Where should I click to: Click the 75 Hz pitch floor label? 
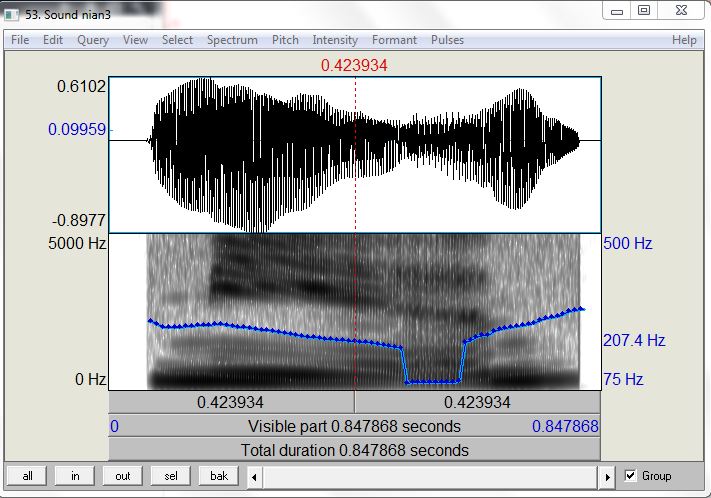tap(623, 379)
